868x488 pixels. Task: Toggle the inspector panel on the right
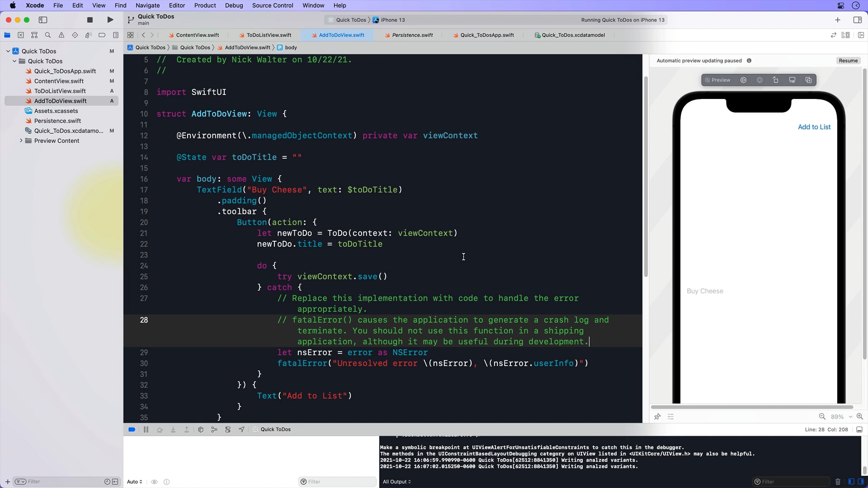pos(857,20)
